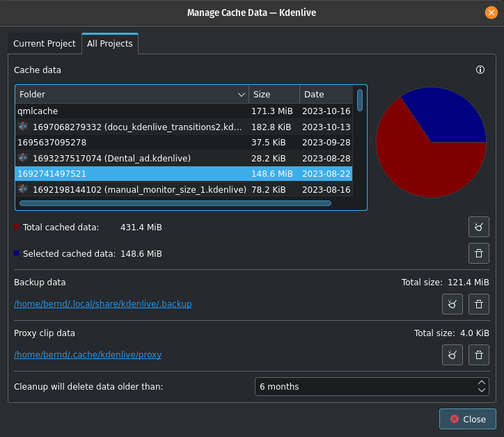Select the All Projects tab

point(110,44)
